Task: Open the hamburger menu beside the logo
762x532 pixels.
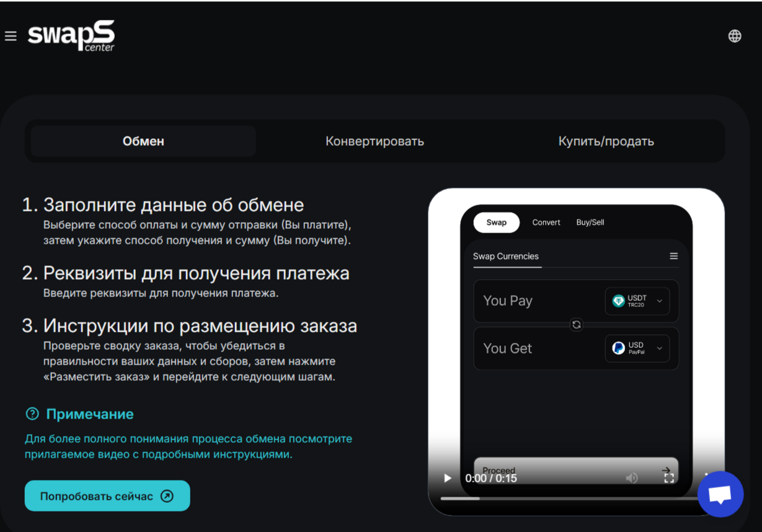Action: pos(11,36)
